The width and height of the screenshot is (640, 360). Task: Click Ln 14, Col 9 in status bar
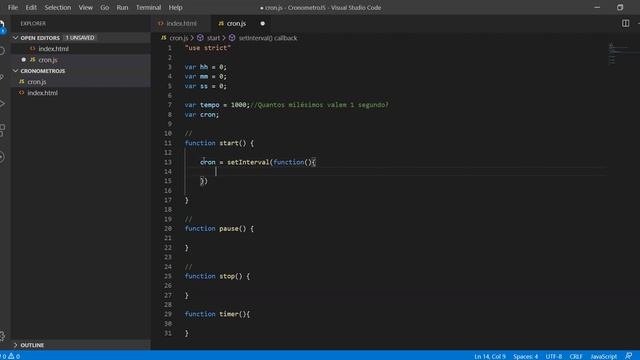click(490, 356)
